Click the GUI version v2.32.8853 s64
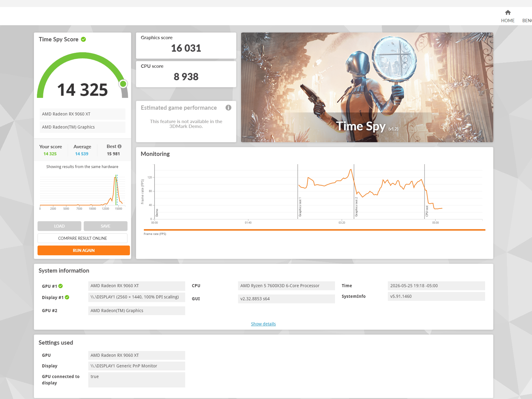This screenshot has width=532, height=399. tap(286, 299)
